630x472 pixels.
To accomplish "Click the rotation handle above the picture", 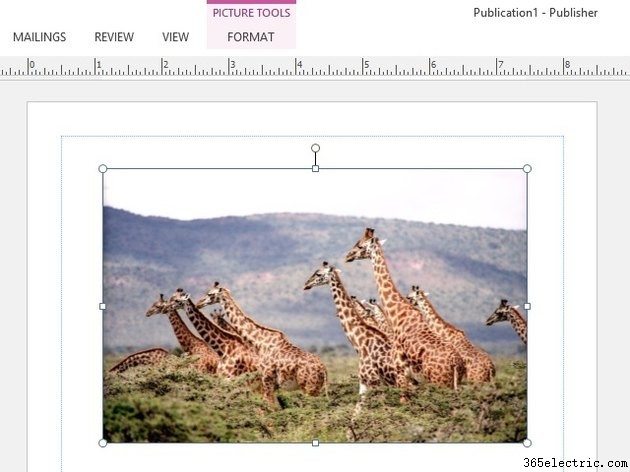I will click(x=315, y=148).
